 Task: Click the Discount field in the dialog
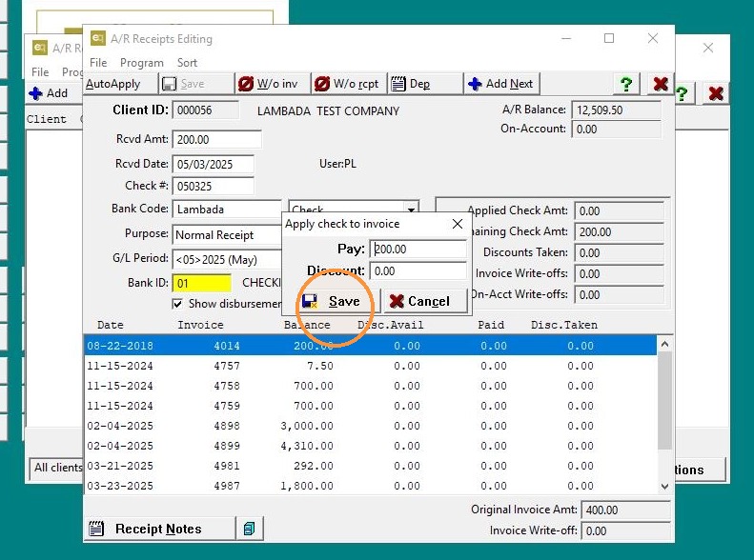[418, 270]
